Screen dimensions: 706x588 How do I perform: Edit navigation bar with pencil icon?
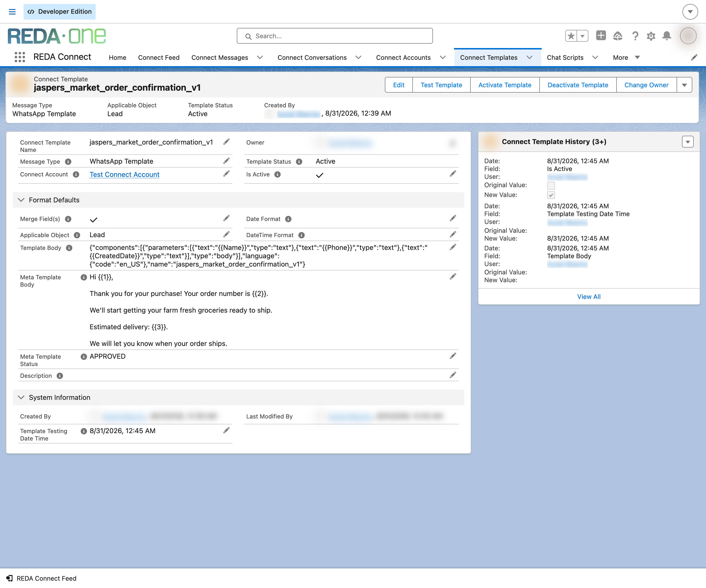[x=694, y=58]
